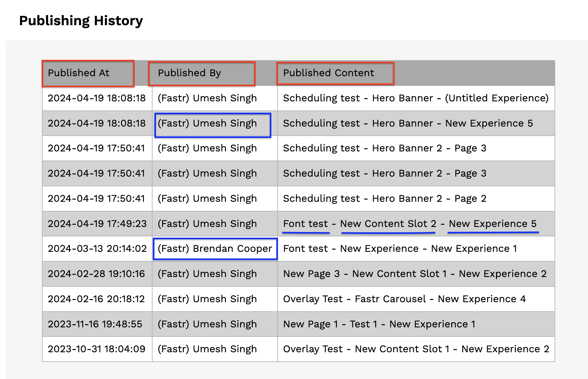Select publisher in the 2024-02-16 row

click(207, 299)
